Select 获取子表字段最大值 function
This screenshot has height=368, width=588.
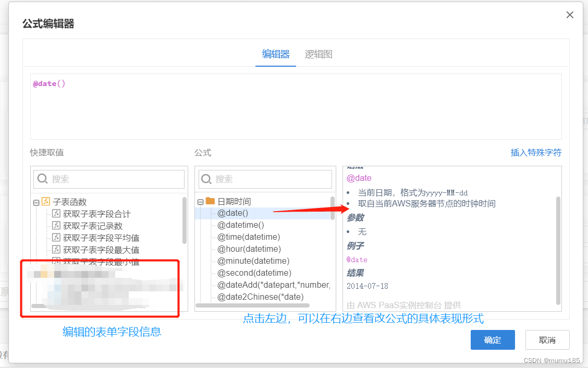coord(101,250)
